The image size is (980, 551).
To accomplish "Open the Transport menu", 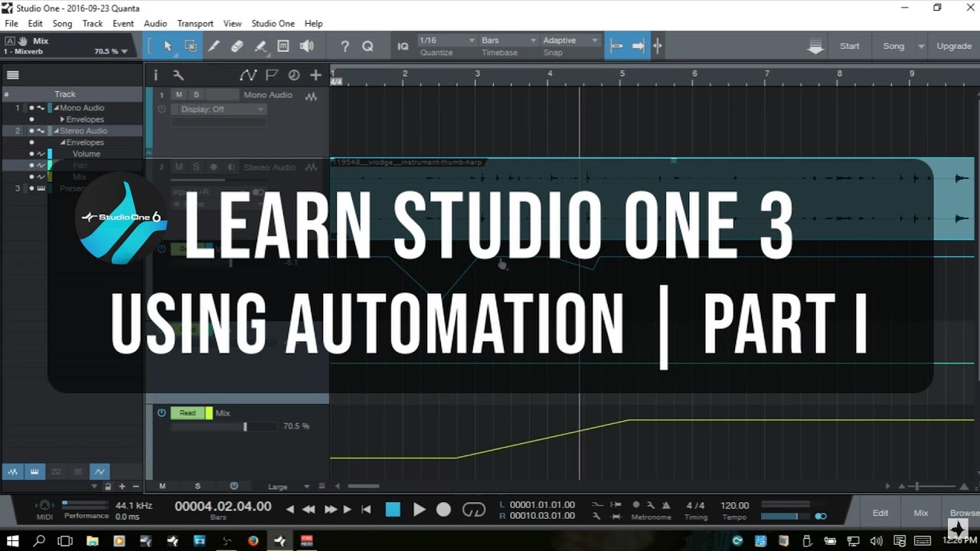I will click(195, 24).
